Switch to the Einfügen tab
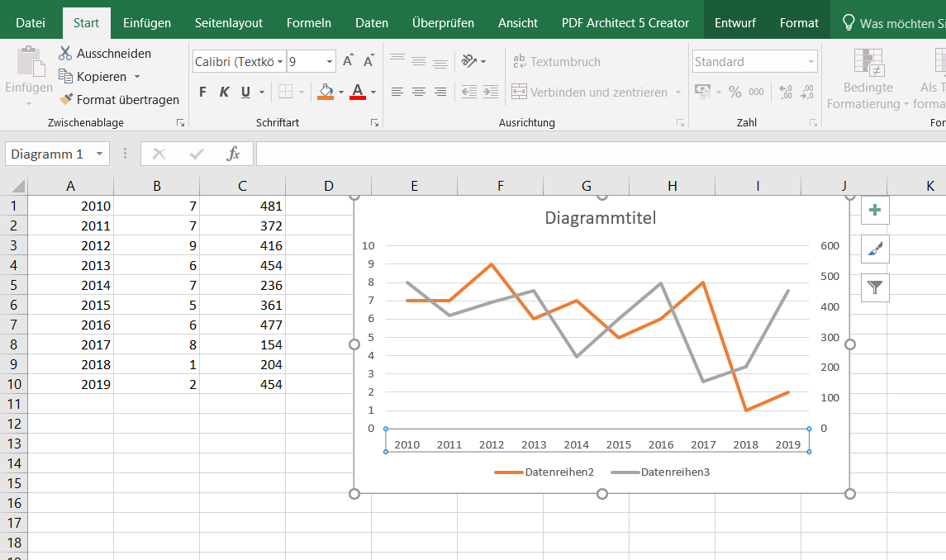Image resolution: width=946 pixels, height=560 pixels. (x=147, y=23)
